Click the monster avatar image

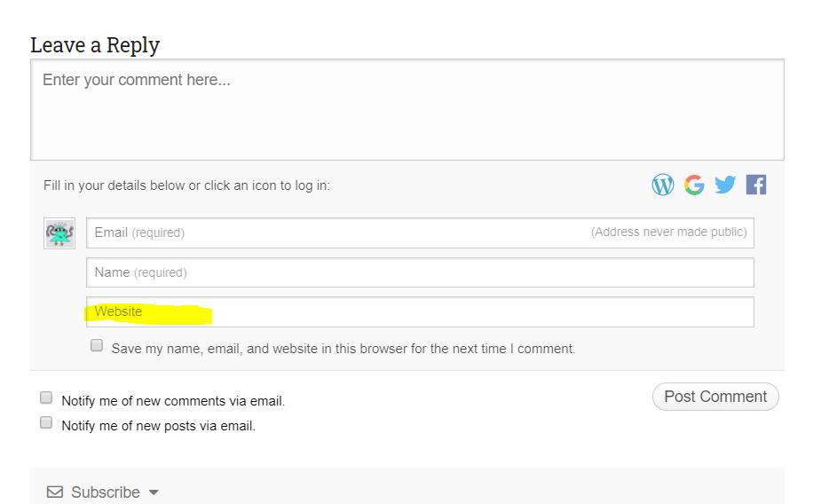[x=59, y=233]
